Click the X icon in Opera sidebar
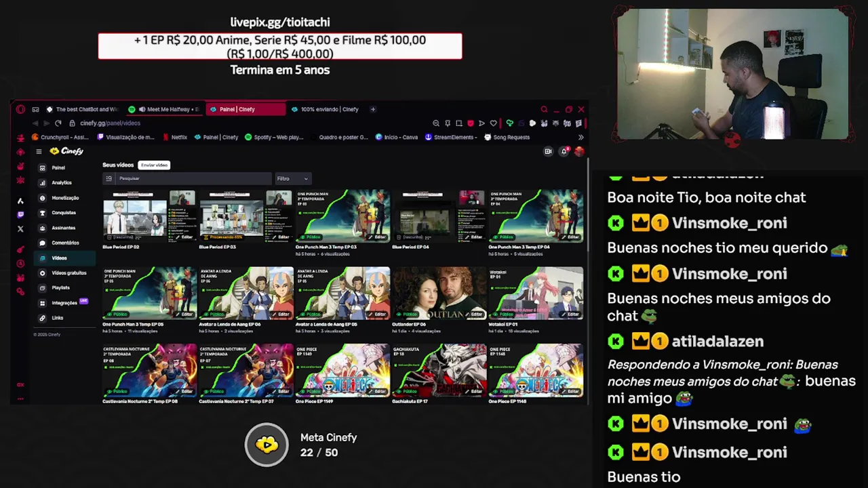The width and height of the screenshot is (868, 488). point(20,229)
